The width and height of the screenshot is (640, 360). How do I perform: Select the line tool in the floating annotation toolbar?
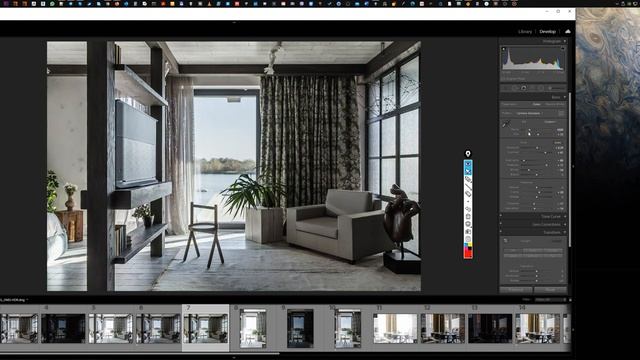(468, 187)
